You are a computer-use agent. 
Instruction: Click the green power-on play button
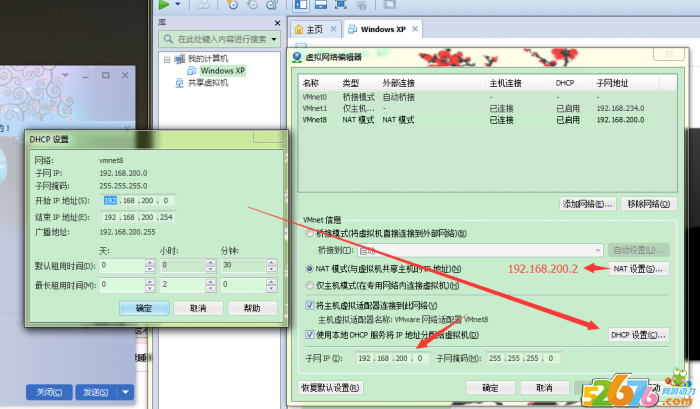tap(164, 4)
